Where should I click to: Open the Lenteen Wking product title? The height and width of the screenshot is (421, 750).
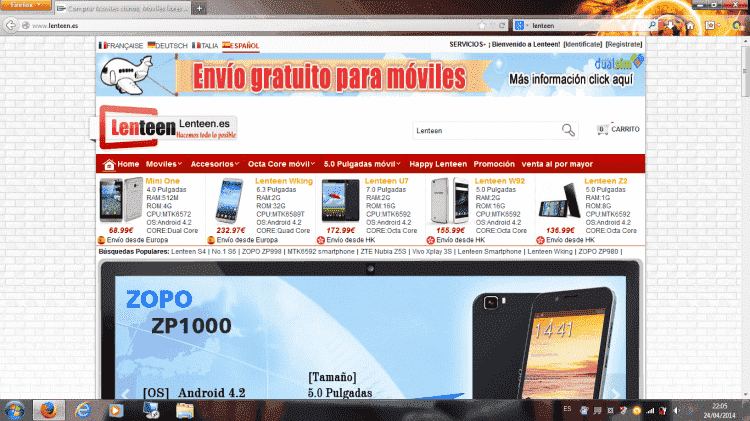tap(284, 181)
